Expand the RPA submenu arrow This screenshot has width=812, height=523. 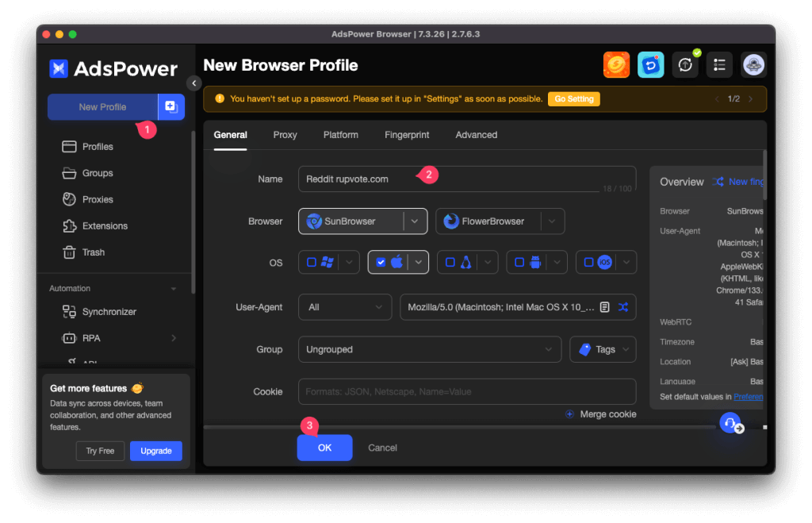click(174, 338)
